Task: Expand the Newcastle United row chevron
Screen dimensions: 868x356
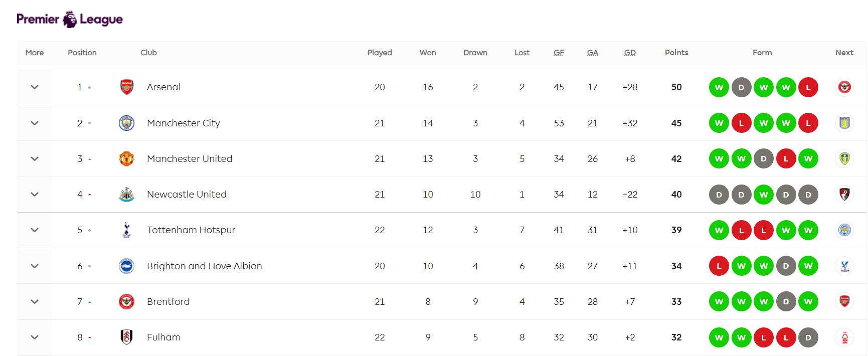Action: pos(35,195)
